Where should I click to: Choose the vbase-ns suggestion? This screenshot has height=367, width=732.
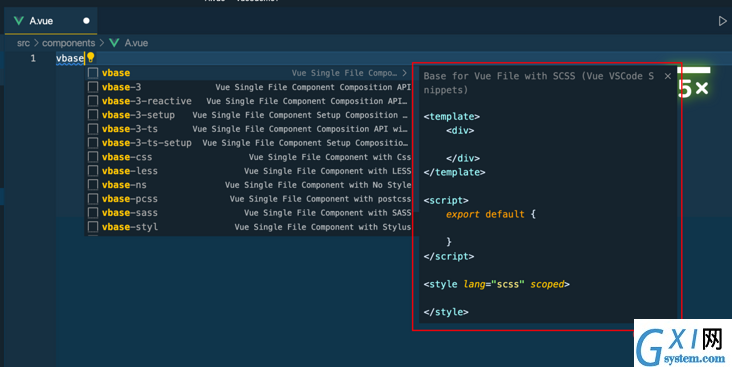249,185
